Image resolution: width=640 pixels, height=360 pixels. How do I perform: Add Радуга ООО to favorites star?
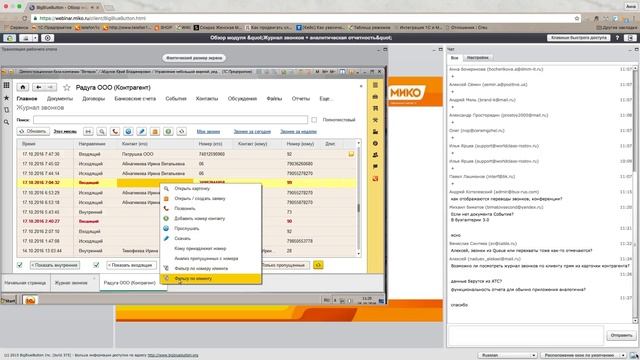pyautogui.click(x=67, y=87)
